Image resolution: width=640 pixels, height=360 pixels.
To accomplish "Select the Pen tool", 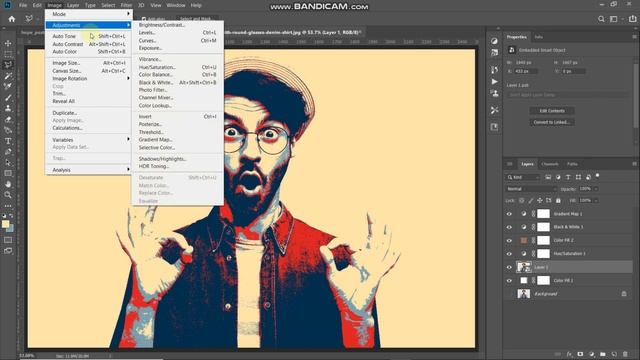I will coord(8,152).
